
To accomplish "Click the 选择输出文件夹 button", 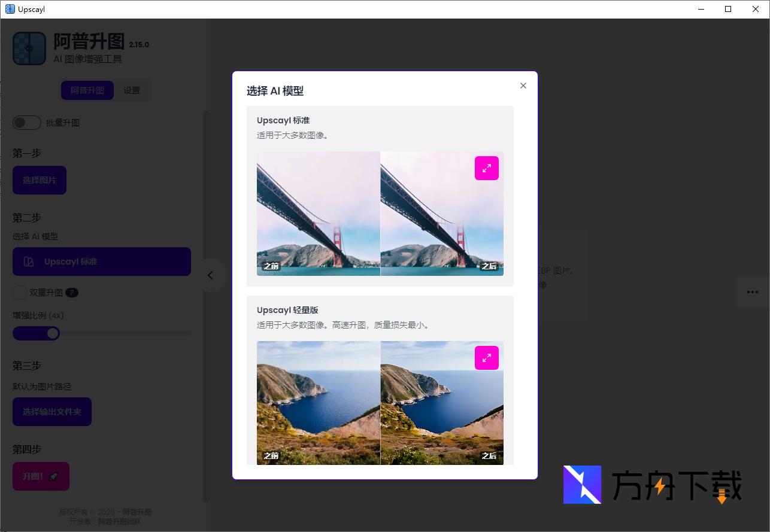I will [51, 412].
